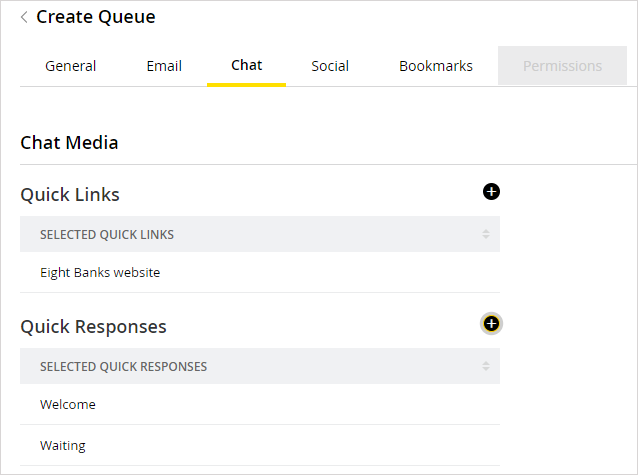Go to the Bookmarks tab
Image resolution: width=638 pixels, height=475 pixels.
436,66
